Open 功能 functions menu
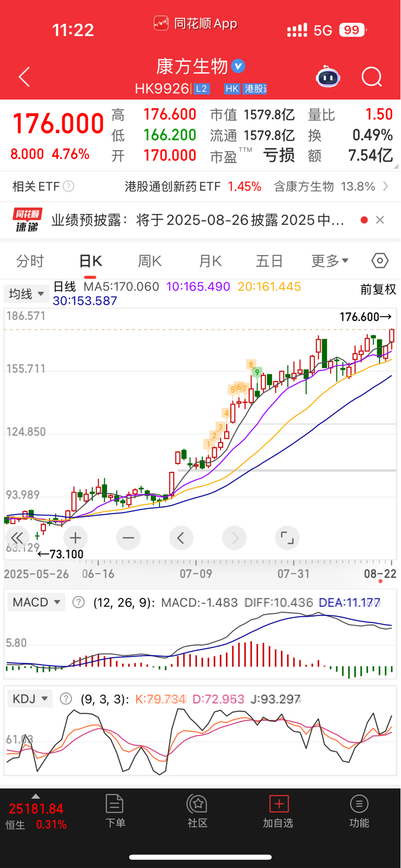This screenshot has height=868, width=401. pos(359,811)
